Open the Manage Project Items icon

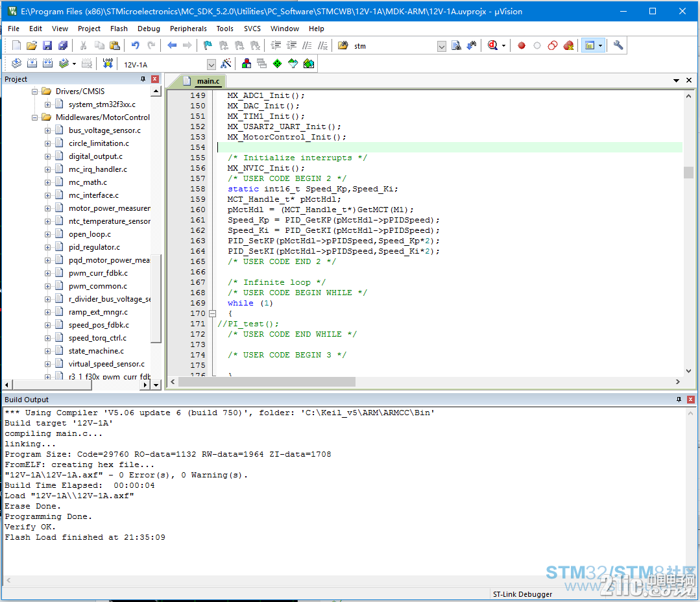[x=247, y=64]
